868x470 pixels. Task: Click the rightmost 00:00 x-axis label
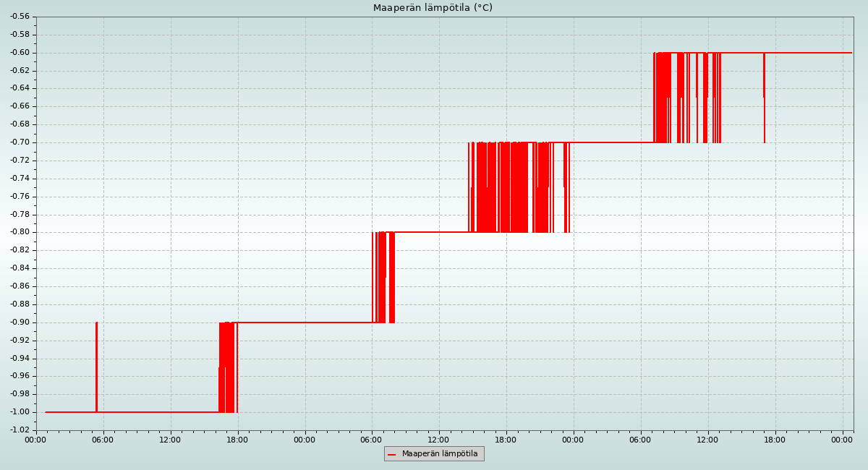842,440
